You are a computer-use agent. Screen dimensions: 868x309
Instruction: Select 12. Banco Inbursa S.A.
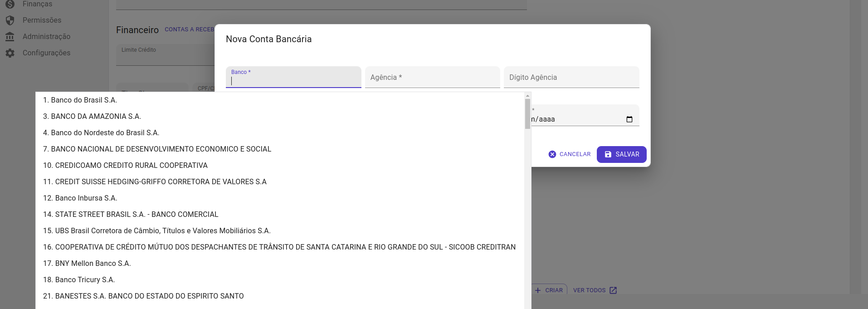[280, 198]
